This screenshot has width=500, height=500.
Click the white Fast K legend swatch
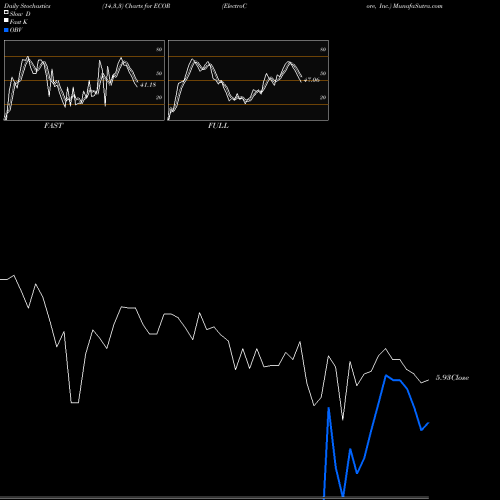(x=6, y=21)
